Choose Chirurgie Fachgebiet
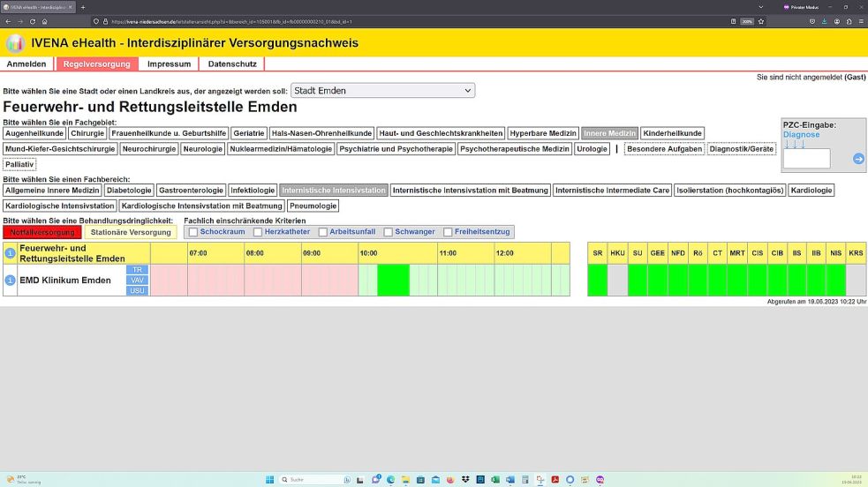The width and height of the screenshot is (868, 487). 87,133
